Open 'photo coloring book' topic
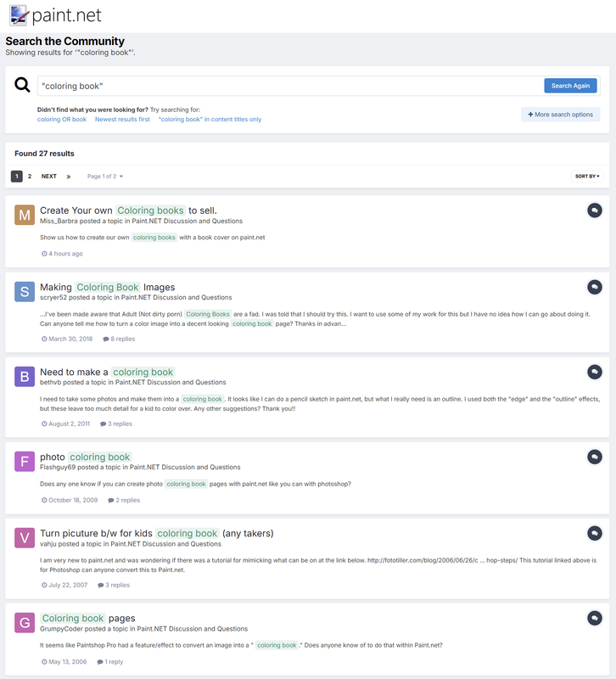Viewport: 616px width, 679px height. point(86,457)
